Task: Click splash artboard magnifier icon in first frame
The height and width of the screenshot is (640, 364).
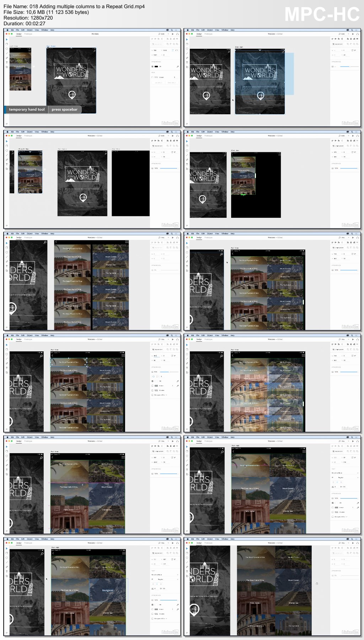Action: point(94,51)
